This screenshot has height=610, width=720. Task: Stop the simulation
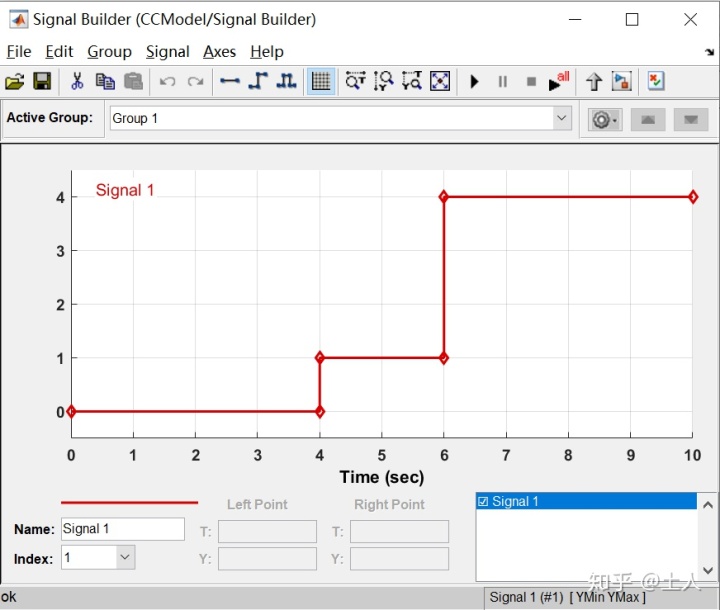click(531, 82)
